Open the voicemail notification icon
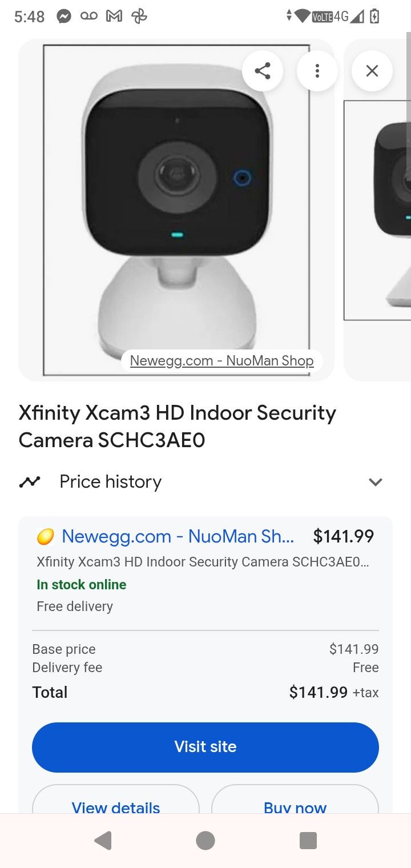The height and width of the screenshot is (868, 411). pos(89,17)
